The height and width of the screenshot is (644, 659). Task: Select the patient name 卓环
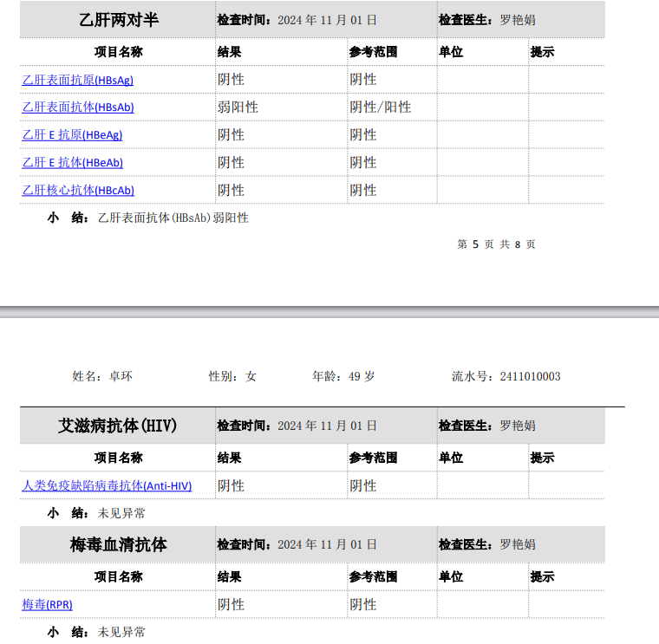121,376
